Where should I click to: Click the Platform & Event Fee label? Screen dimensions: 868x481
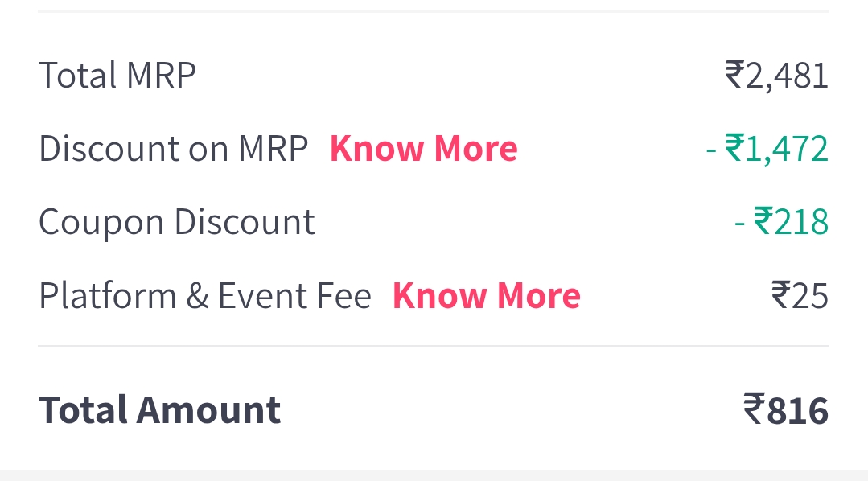point(205,296)
